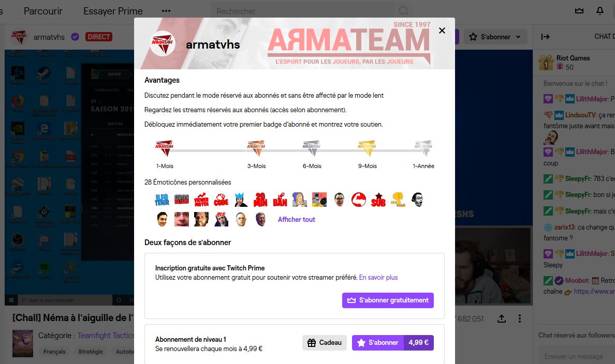
Task: Click the red 'CODE' cards emote
Action: (221, 200)
